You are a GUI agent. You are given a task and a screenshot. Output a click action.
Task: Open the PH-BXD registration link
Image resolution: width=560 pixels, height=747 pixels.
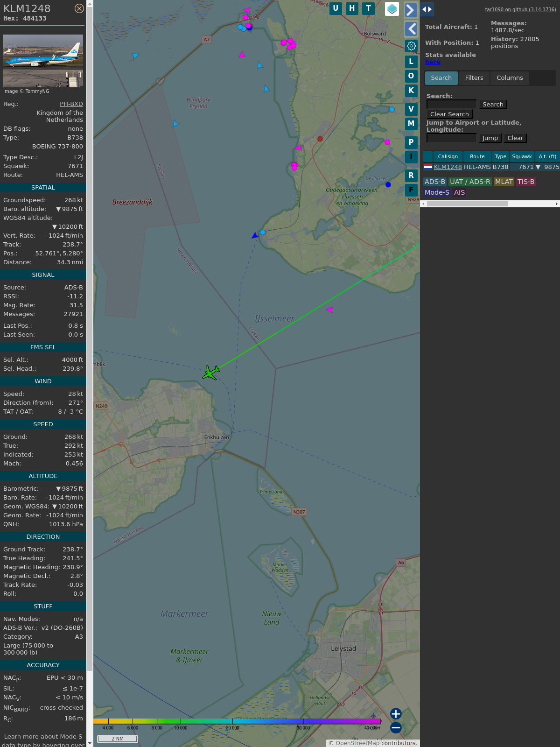[x=71, y=104]
